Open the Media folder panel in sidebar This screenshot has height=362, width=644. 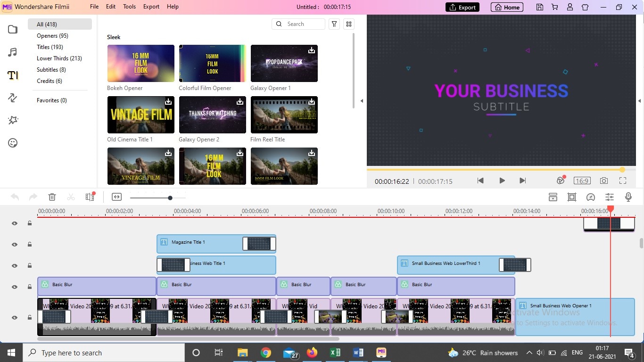point(13,29)
